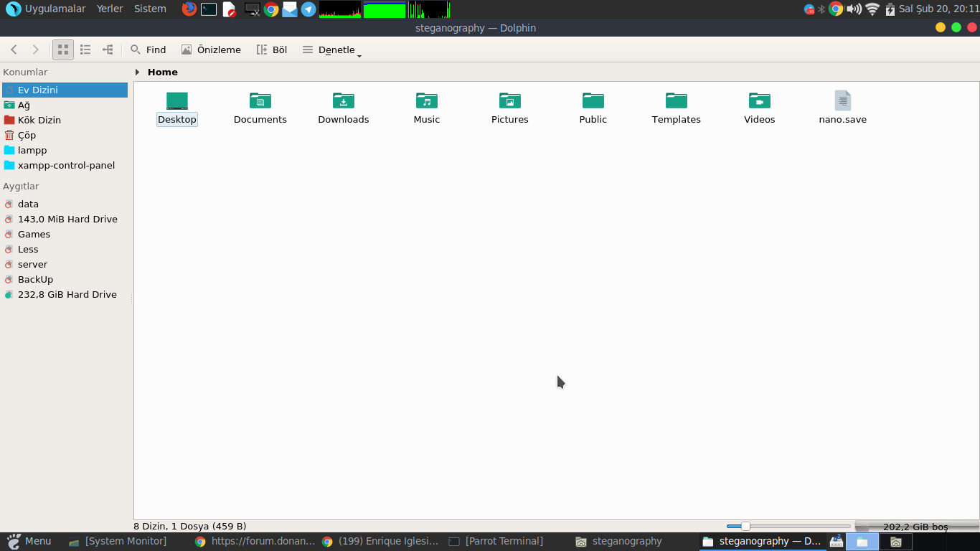The width and height of the screenshot is (980, 551).
Task: Select the Documents folder icon
Action: [x=260, y=100]
